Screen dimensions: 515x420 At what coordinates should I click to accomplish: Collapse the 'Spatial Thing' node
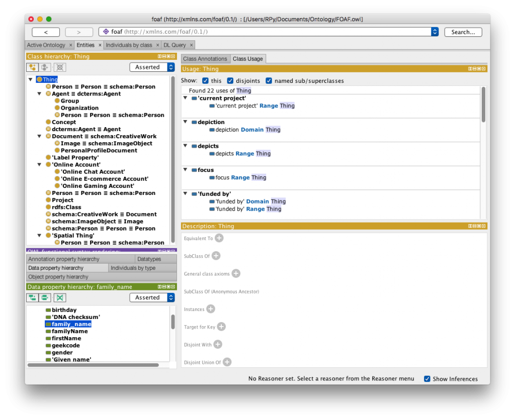pos(39,236)
